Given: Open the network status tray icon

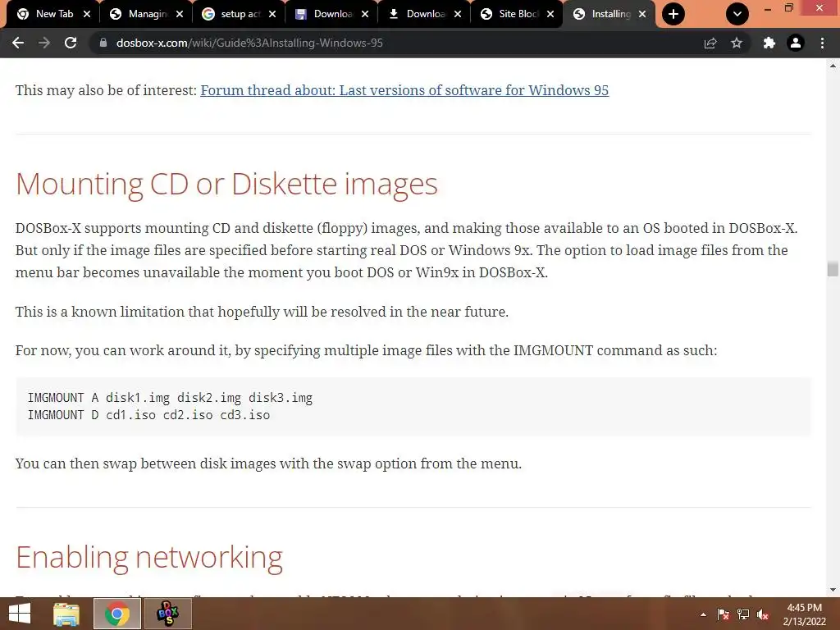Looking at the screenshot, I should coord(743,614).
